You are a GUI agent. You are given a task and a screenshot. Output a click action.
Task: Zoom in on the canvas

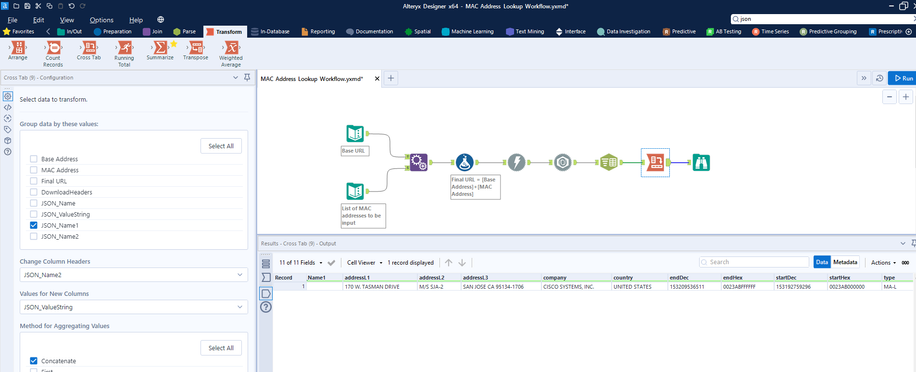(906, 97)
